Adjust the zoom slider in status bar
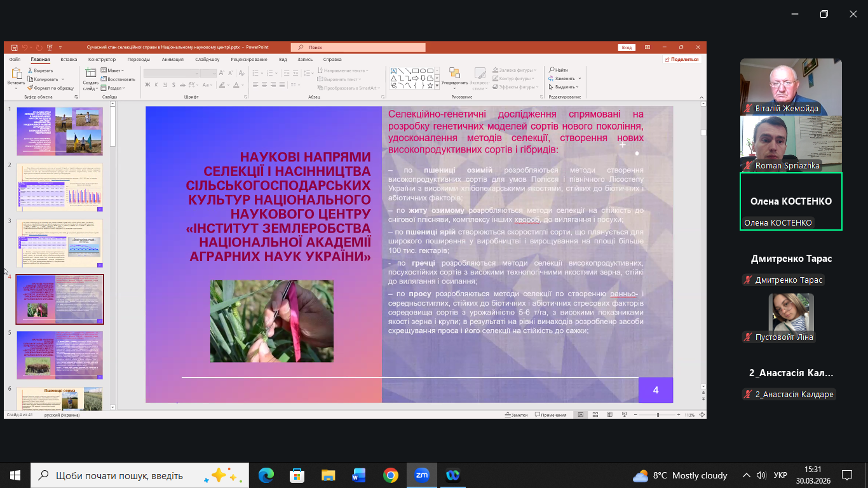 coord(658,415)
